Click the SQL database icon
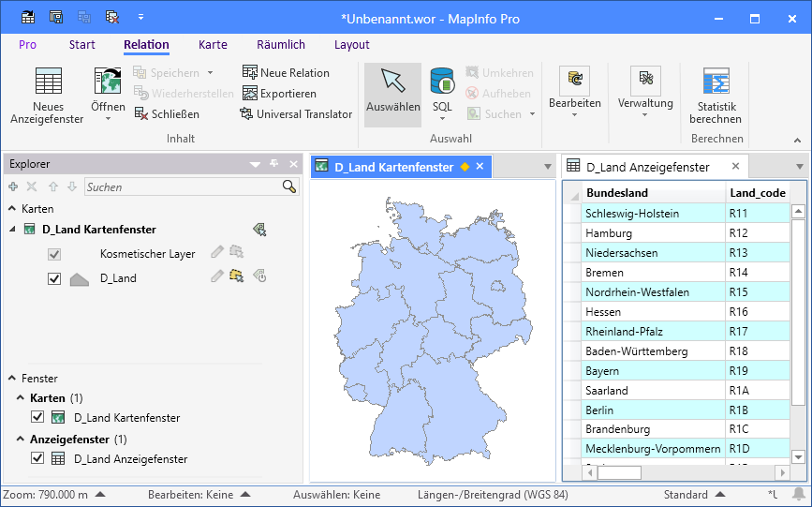 click(x=442, y=82)
